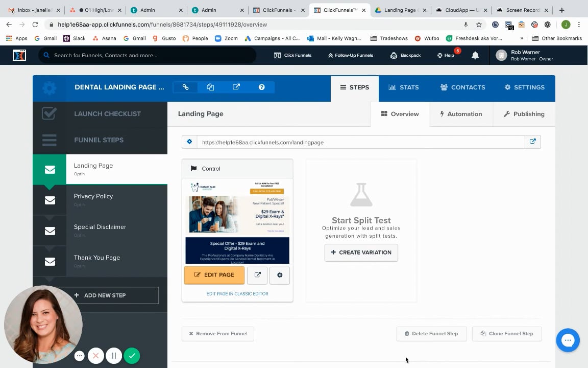This screenshot has height=368, width=588.
Task: Click the funnel search field
Action: coord(148,55)
